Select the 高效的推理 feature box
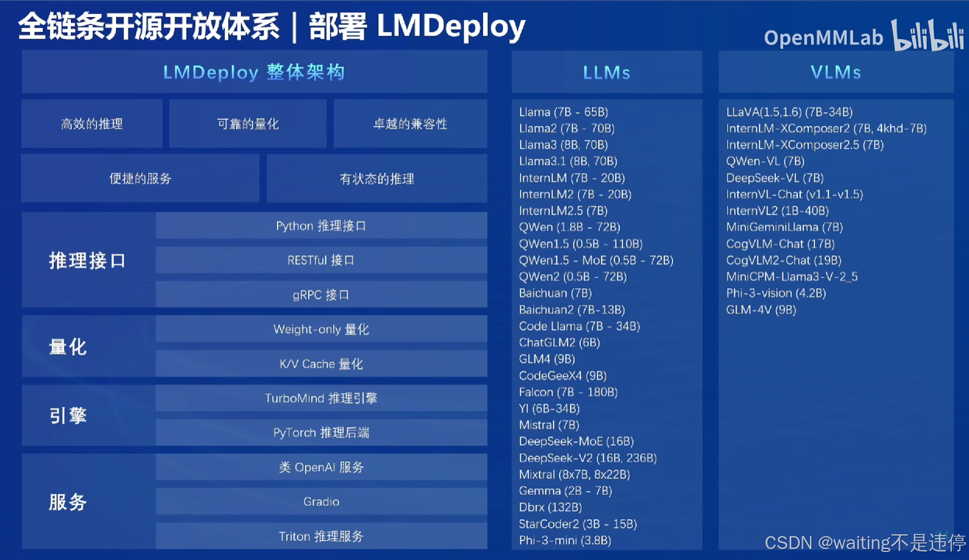The height and width of the screenshot is (560, 969). (x=92, y=123)
